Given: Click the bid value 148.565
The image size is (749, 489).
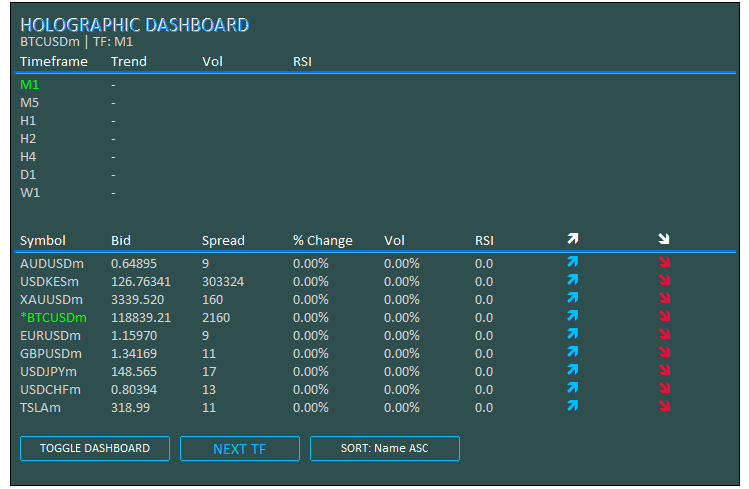Looking at the screenshot, I should coord(134,372).
